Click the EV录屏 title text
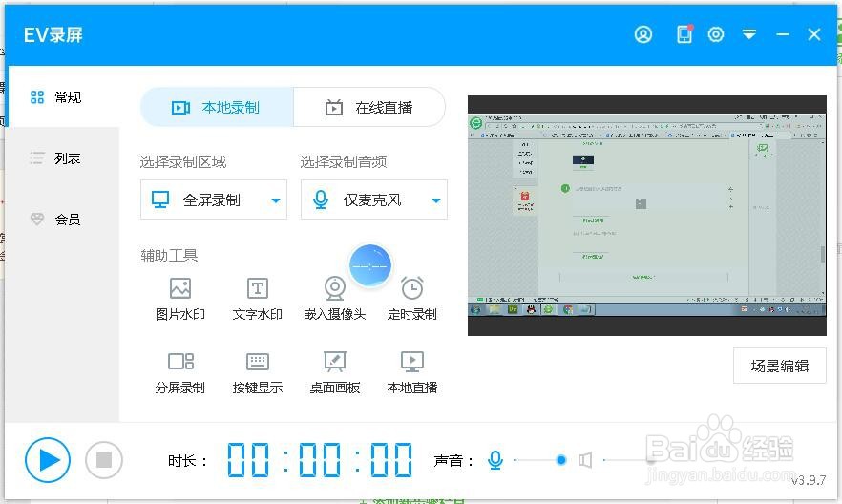Viewport: 842px width, 504px height. coord(53,35)
